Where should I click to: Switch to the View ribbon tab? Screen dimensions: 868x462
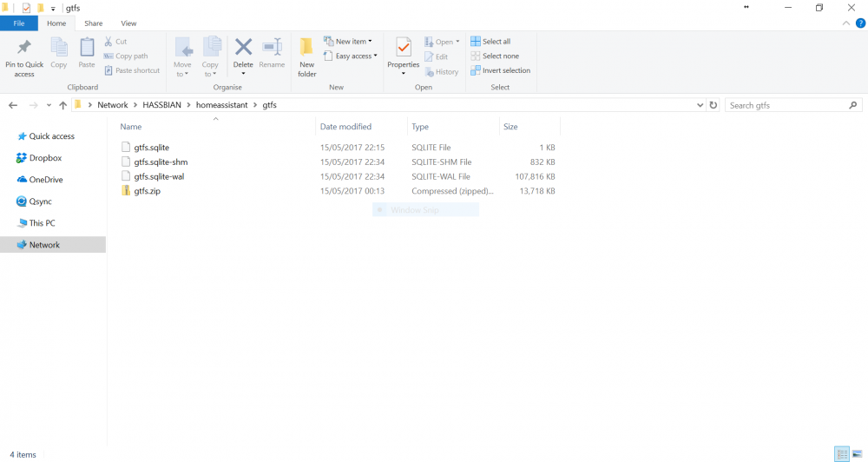pyautogui.click(x=128, y=23)
